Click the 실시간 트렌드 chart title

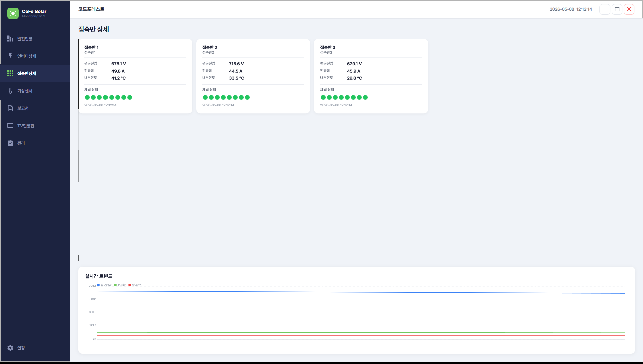pyautogui.click(x=99, y=276)
